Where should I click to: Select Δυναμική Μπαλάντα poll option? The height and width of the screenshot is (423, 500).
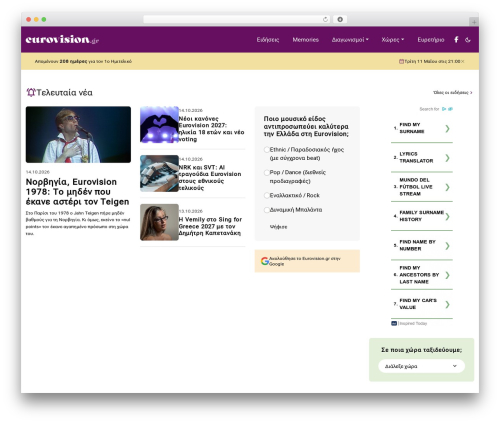pyautogui.click(x=267, y=210)
